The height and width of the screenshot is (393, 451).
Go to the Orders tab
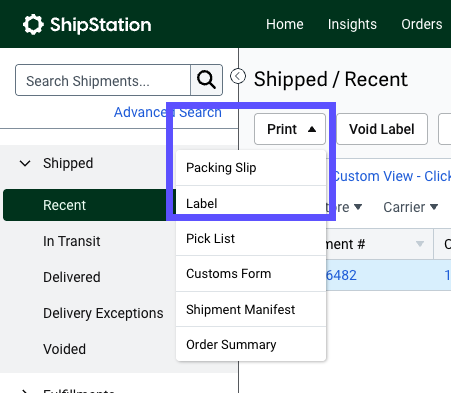tap(422, 24)
